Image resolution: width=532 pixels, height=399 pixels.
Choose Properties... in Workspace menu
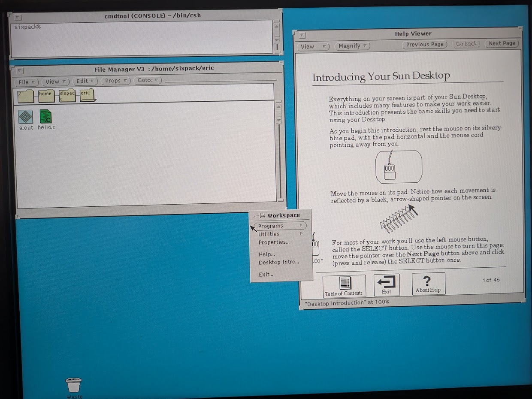click(274, 242)
